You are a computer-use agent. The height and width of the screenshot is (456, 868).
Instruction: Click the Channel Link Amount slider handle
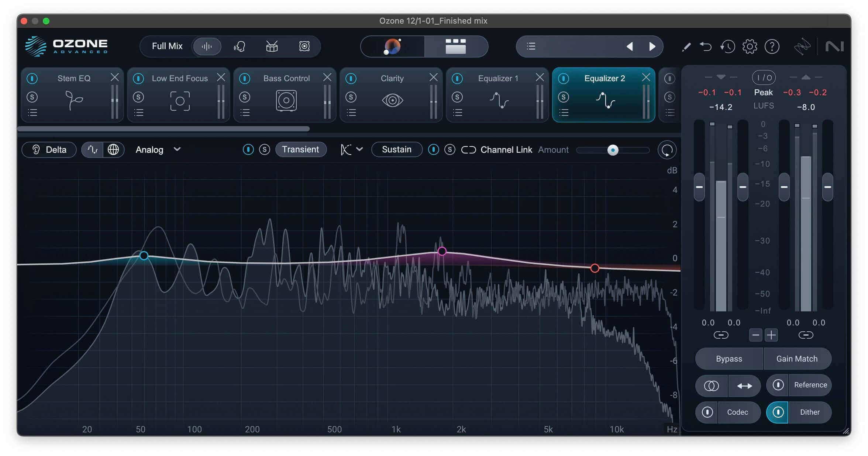[x=613, y=150]
